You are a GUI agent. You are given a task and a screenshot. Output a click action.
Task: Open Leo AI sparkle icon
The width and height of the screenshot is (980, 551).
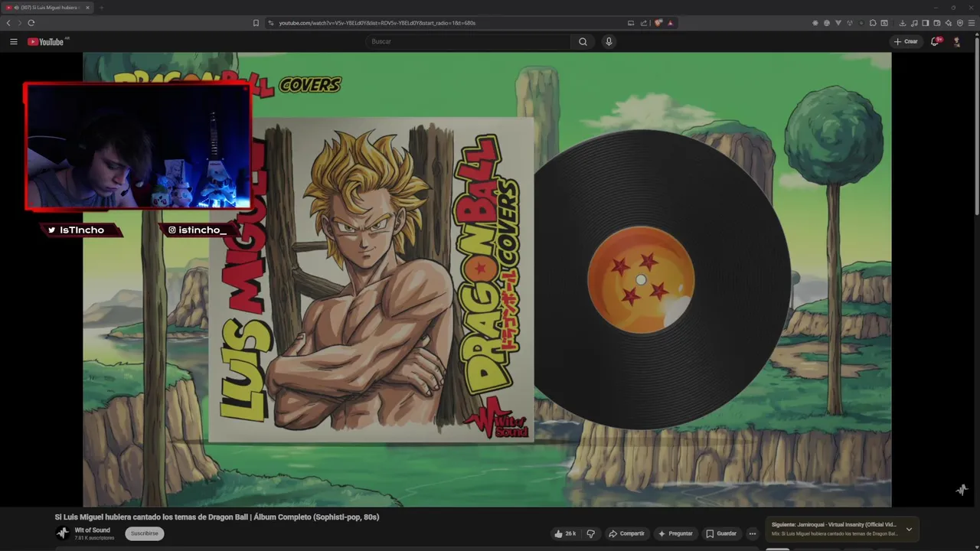click(949, 23)
